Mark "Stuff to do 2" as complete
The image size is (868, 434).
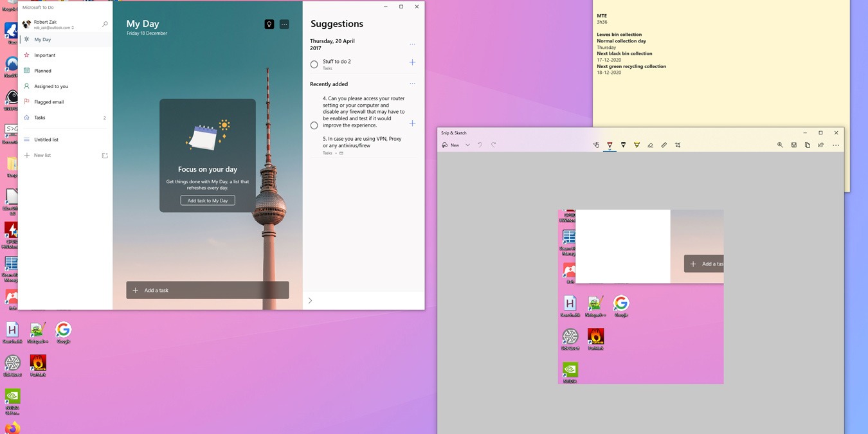click(x=314, y=64)
